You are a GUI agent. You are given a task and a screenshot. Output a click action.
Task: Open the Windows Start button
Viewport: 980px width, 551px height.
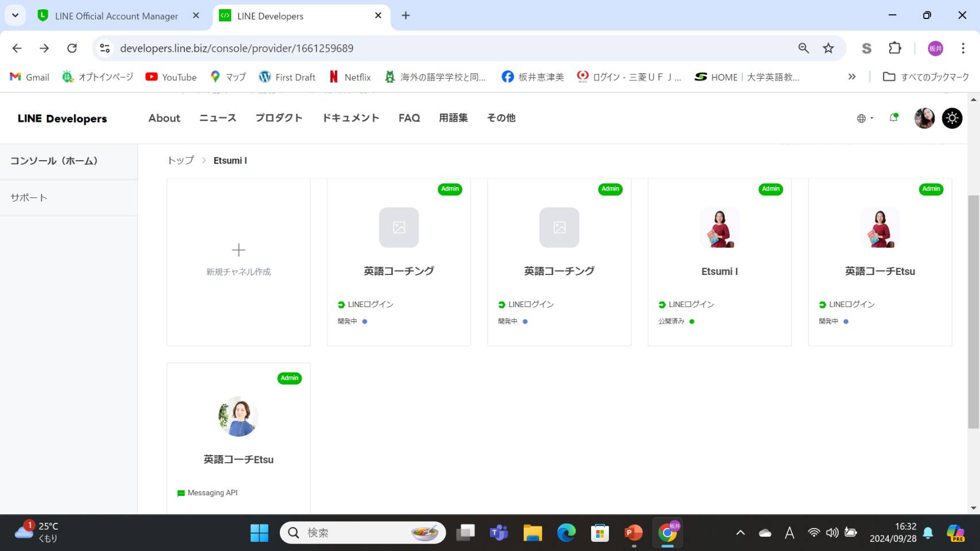tap(259, 533)
